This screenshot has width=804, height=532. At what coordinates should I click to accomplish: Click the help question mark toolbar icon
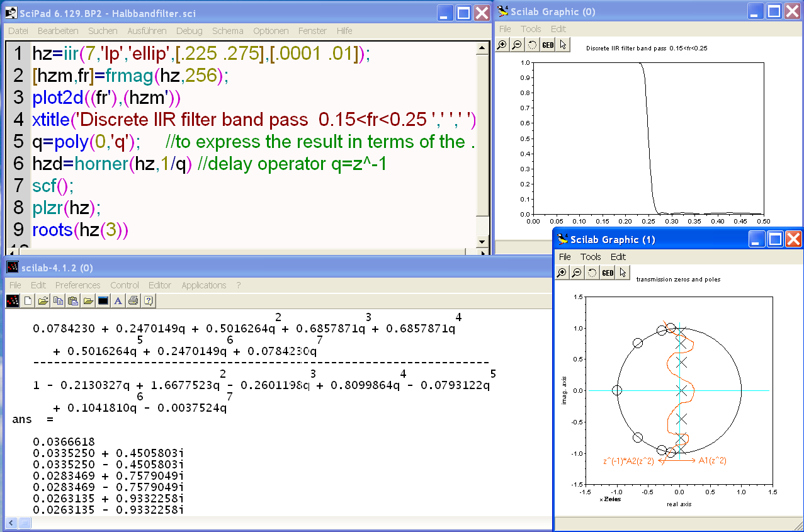tap(149, 301)
